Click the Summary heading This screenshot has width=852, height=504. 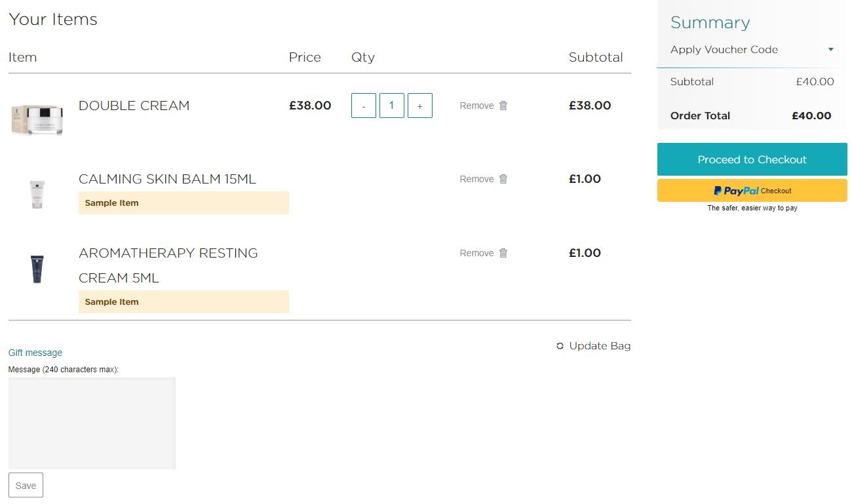[710, 22]
